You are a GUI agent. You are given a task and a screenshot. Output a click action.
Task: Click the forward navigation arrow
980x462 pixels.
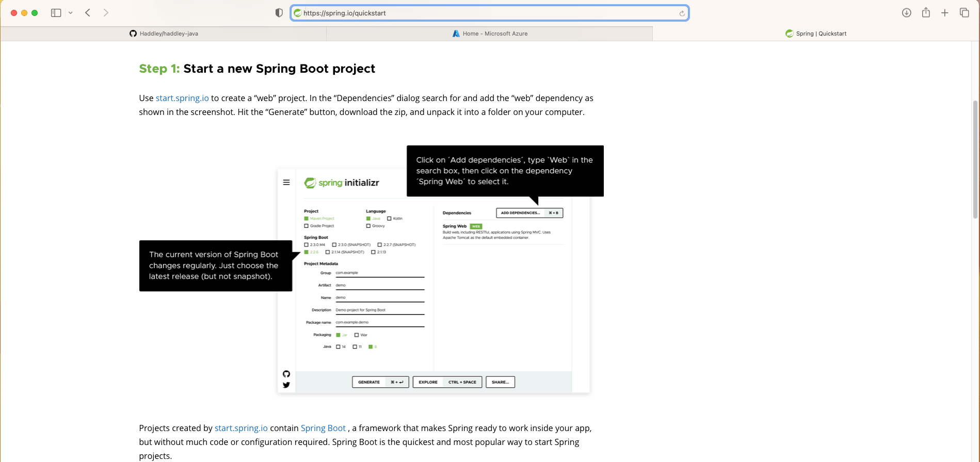coord(106,13)
